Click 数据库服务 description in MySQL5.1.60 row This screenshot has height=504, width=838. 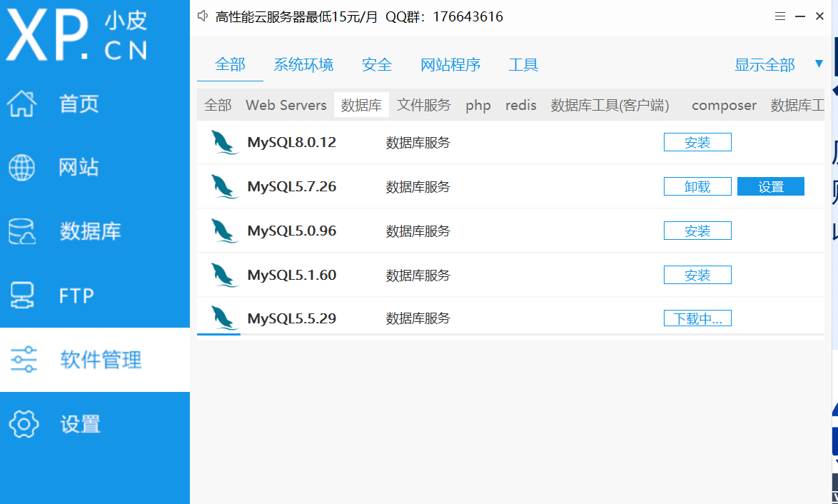(418, 276)
